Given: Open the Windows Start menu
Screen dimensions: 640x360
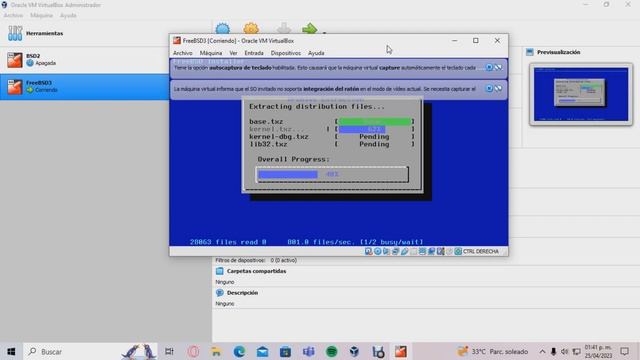Looking at the screenshot, I should pos(11,351).
